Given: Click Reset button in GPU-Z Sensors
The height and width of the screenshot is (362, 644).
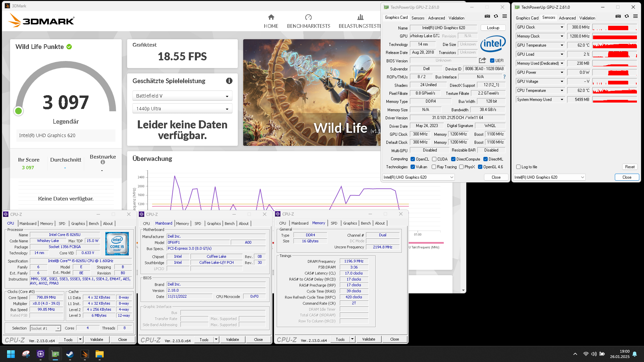Looking at the screenshot, I should coord(630,167).
